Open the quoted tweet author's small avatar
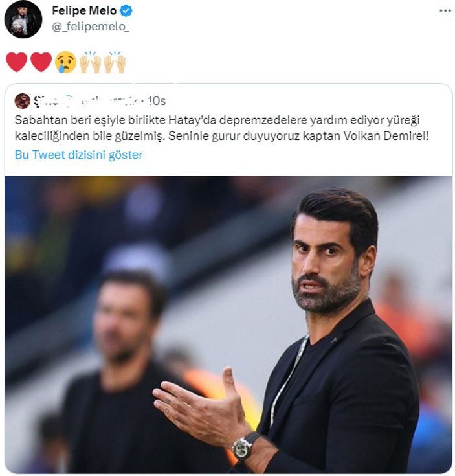This screenshot has height=476, width=455. (x=23, y=101)
